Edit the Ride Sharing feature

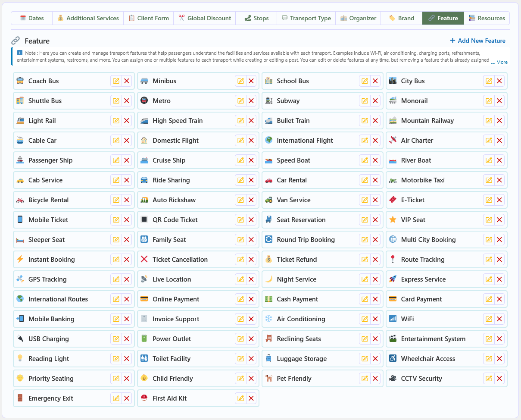click(x=240, y=180)
